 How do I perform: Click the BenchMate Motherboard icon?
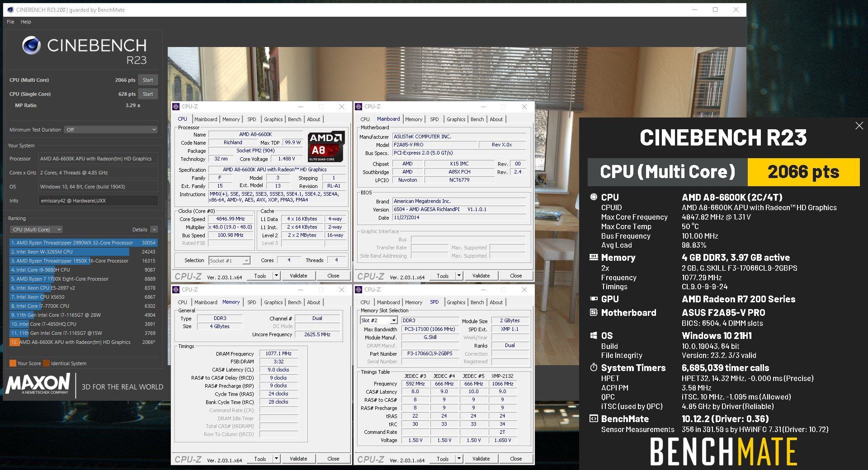594,312
